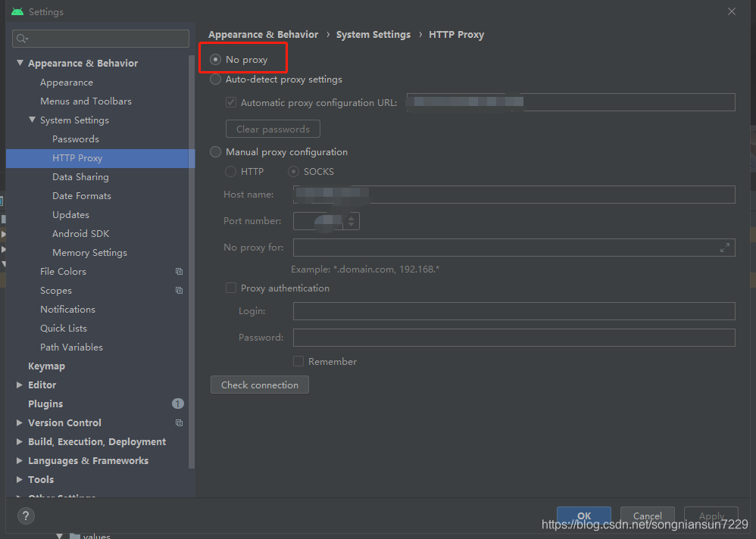This screenshot has height=539, width=756.
Task: Click System Settings in the breadcrumb
Action: click(373, 35)
